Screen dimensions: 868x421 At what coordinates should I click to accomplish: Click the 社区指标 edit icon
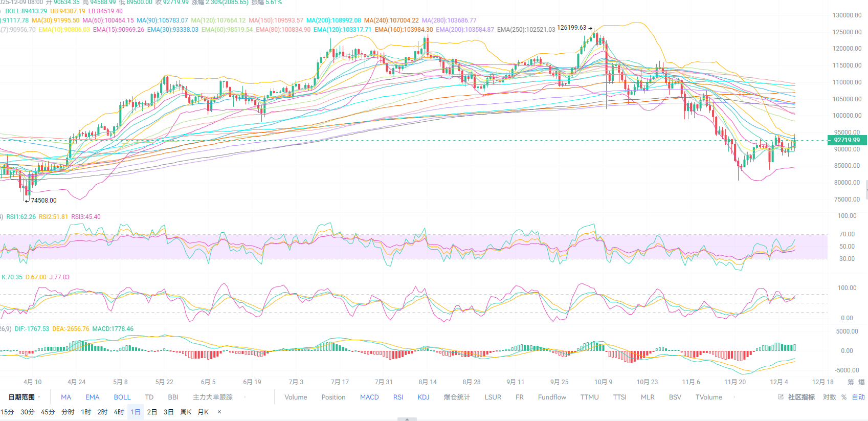coord(781,397)
